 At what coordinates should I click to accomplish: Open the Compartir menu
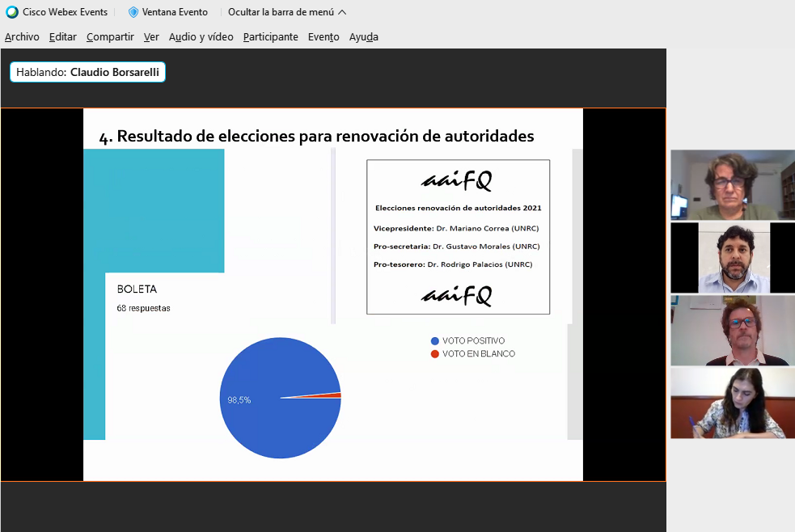110,37
